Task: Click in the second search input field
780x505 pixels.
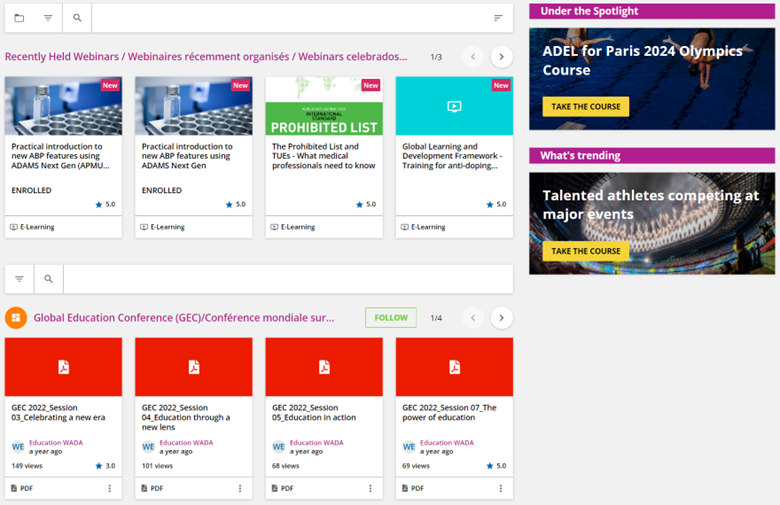Action: coord(289,279)
